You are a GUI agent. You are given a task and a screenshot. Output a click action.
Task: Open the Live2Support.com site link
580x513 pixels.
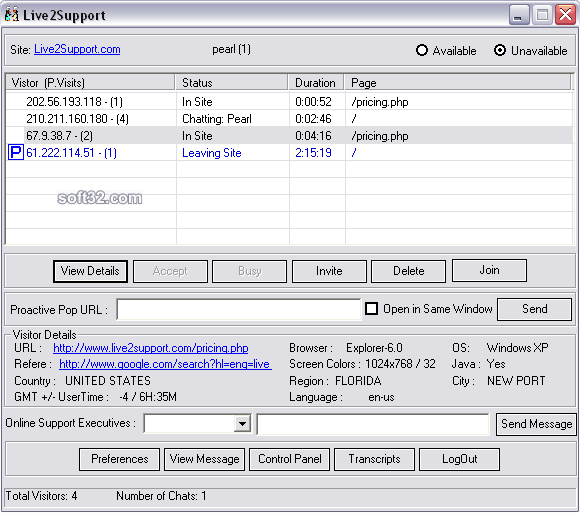[x=77, y=49]
